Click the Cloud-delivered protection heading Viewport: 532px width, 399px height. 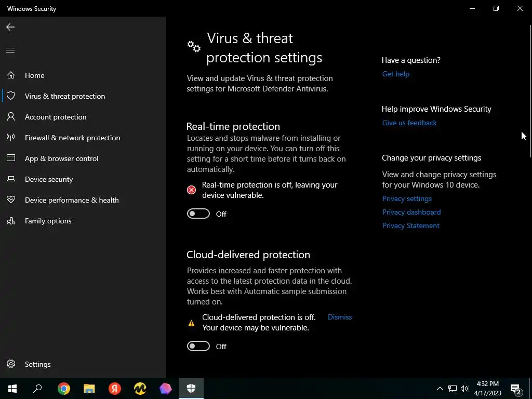tap(248, 255)
